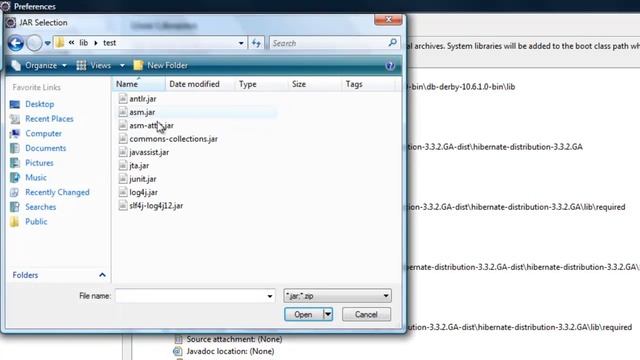Sort files by Date modified column

(200, 84)
